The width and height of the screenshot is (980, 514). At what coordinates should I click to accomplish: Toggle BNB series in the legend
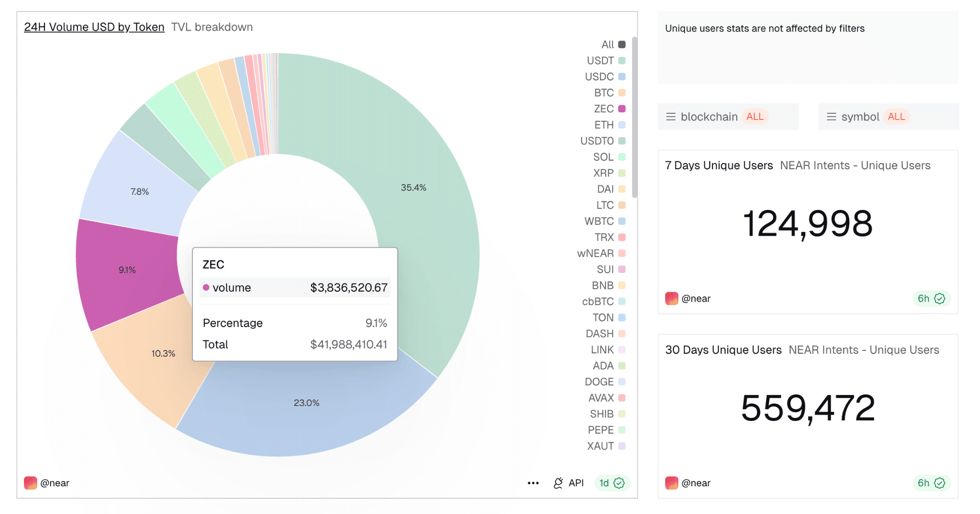(x=609, y=285)
